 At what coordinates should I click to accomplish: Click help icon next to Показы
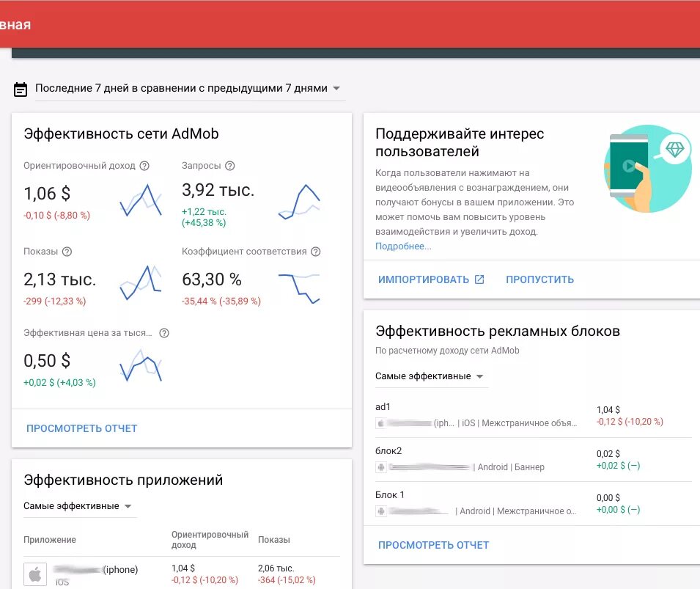pyautogui.click(x=67, y=252)
